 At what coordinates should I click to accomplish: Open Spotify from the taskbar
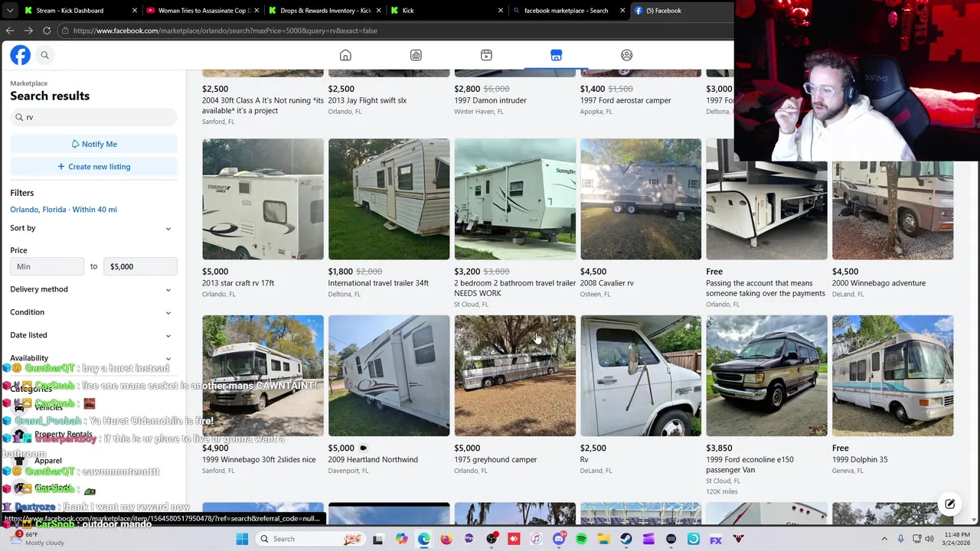(x=581, y=539)
